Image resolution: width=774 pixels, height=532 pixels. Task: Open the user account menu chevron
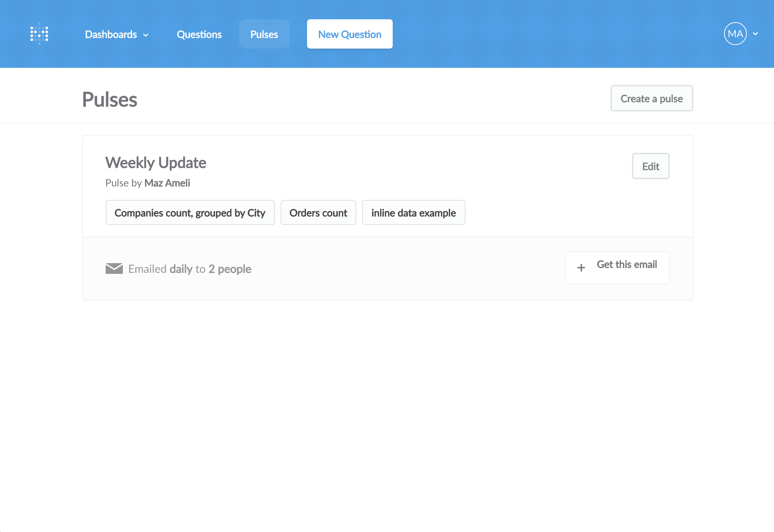[755, 34]
